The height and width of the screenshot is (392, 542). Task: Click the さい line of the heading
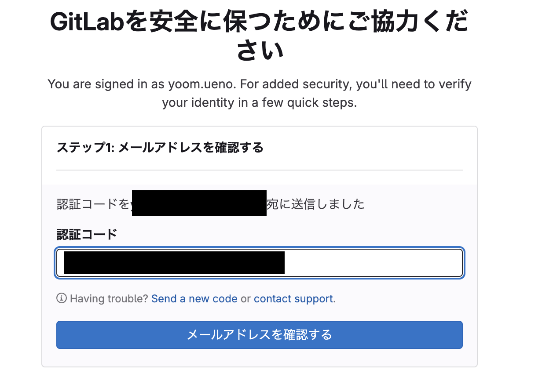259,51
